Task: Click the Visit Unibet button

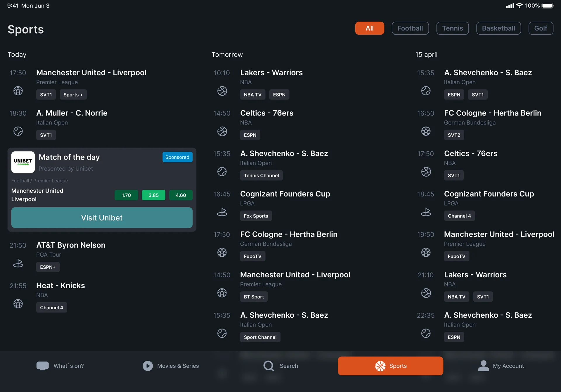Action: tap(102, 218)
